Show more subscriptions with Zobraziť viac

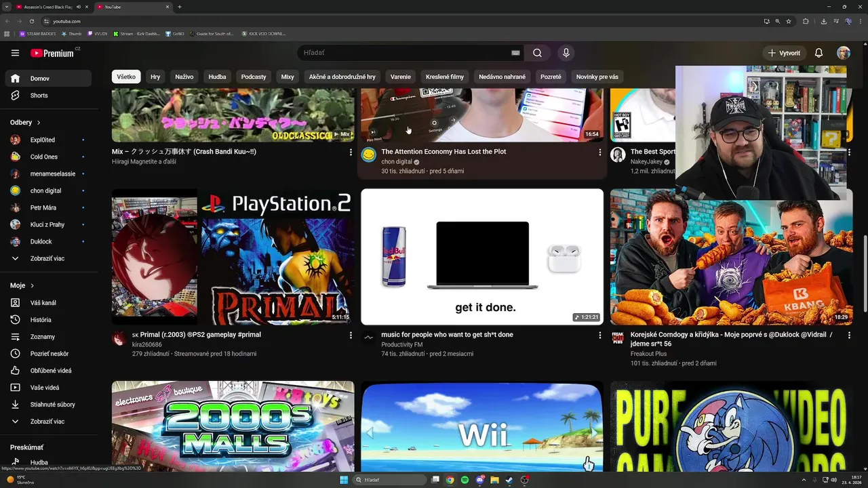pos(47,258)
